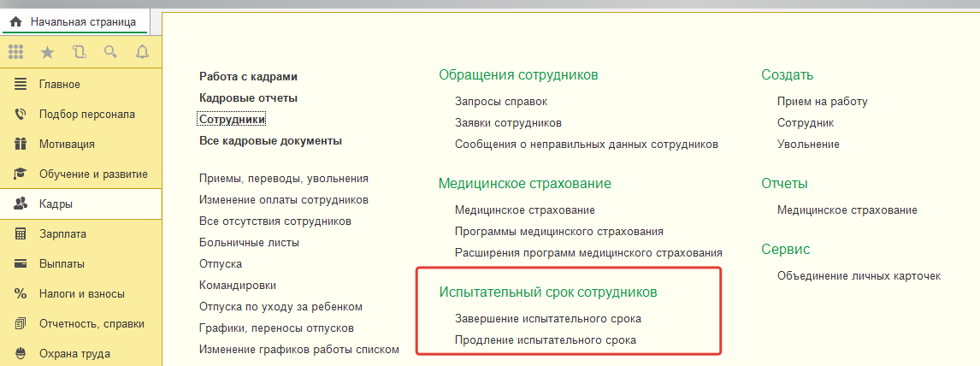
Task: Open the Налоги и взносы section
Action: click(80, 293)
